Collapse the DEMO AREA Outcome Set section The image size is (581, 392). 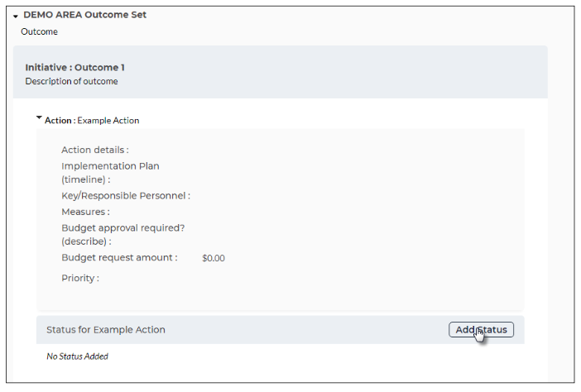pyautogui.click(x=16, y=17)
